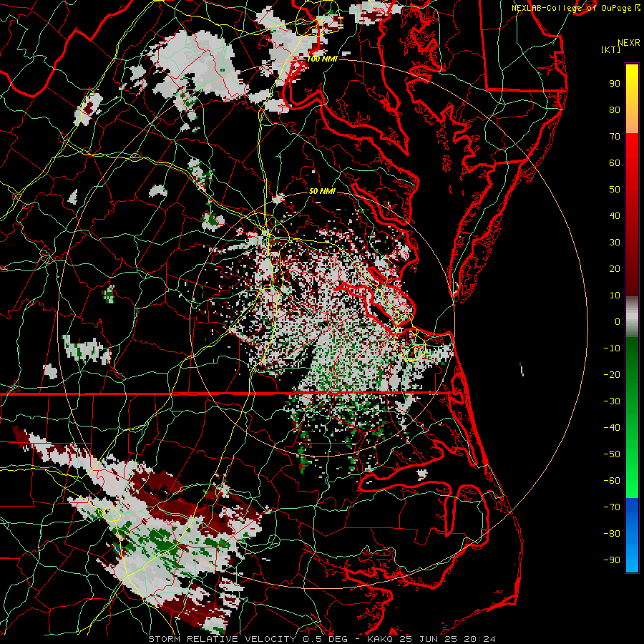The height and width of the screenshot is (644, 644).
Task: Click the 80 value on velocity scale
Action: tap(615, 109)
